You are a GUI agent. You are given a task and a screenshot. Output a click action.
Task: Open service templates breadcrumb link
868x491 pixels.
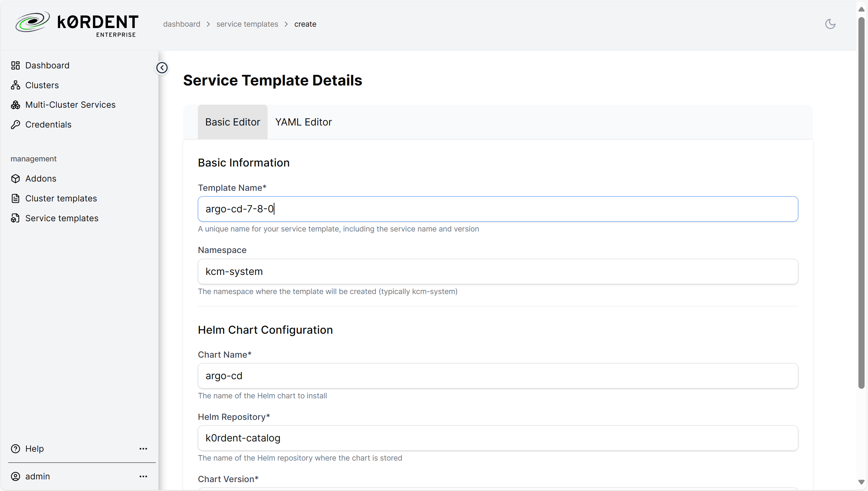pyautogui.click(x=247, y=24)
